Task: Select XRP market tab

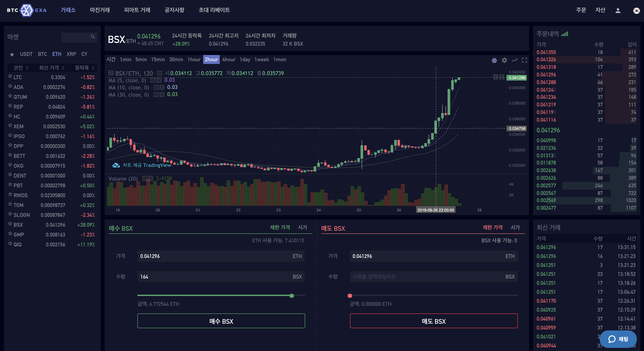Action: click(x=71, y=54)
